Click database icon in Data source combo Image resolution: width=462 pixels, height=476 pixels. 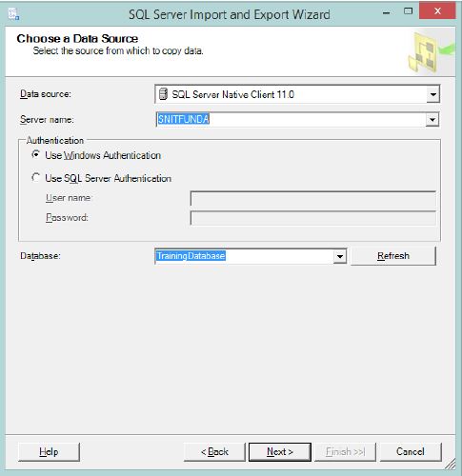(x=163, y=94)
